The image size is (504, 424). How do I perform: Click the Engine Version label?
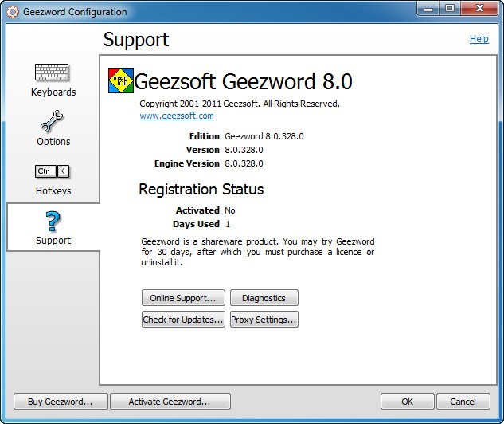187,163
